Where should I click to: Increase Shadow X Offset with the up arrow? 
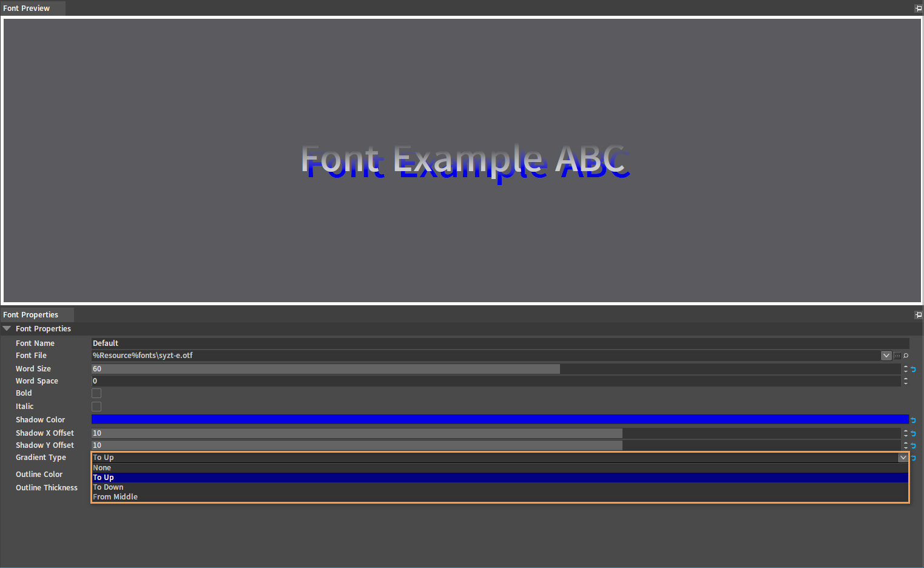[x=906, y=431]
